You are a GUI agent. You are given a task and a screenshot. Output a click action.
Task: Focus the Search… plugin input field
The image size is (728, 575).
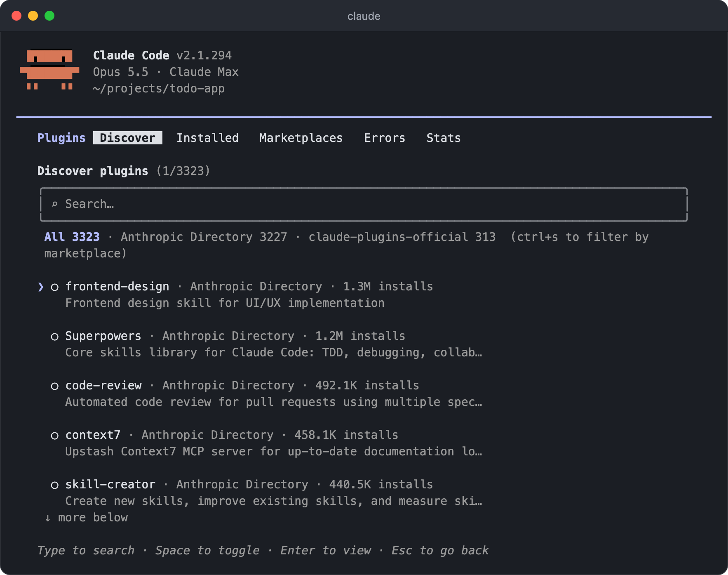[364, 204]
